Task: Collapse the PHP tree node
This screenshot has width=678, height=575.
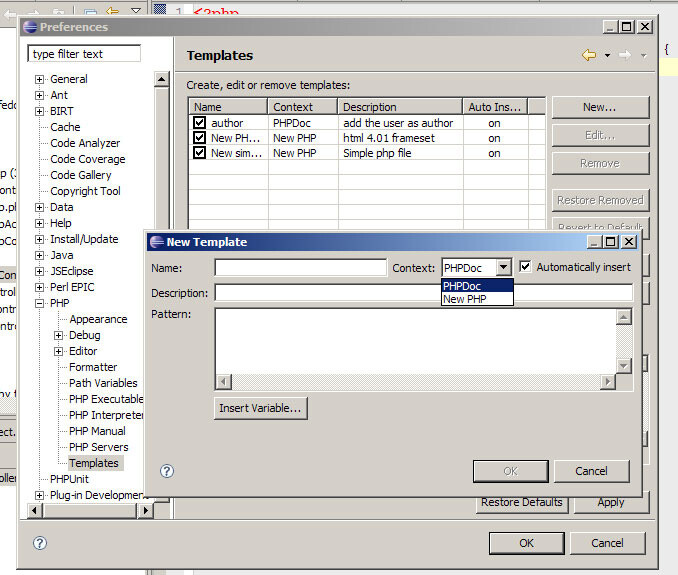Action: pos(39,303)
